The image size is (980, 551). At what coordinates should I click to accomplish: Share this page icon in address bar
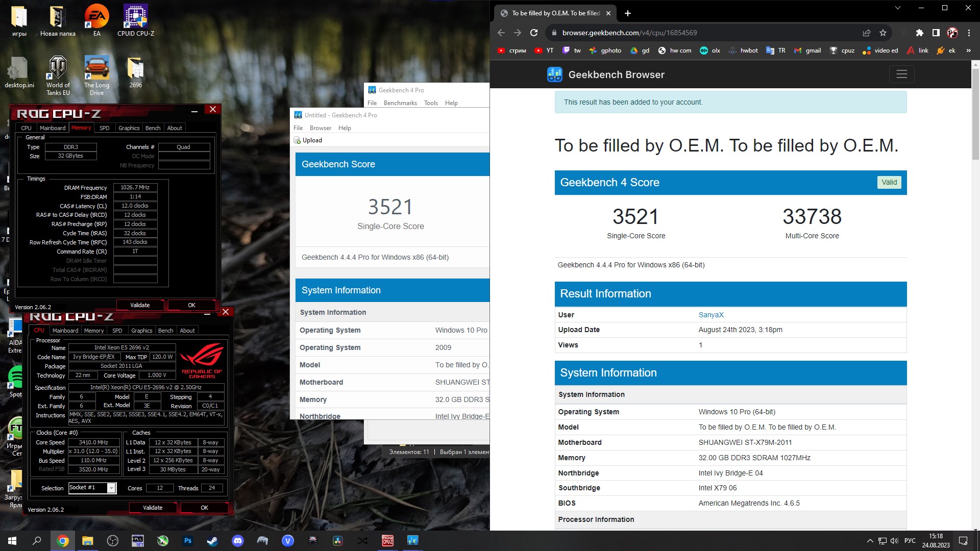pos(867,33)
